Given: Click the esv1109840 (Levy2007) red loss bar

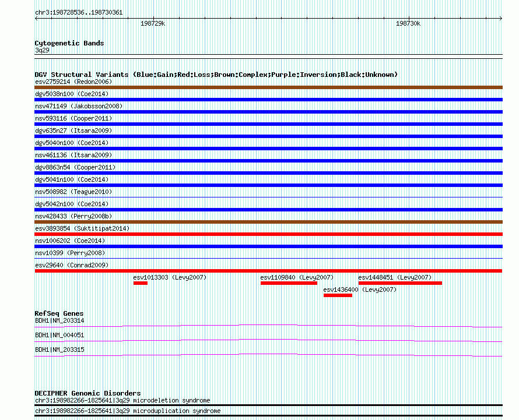Looking at the screenshot, I should point(289,283).
